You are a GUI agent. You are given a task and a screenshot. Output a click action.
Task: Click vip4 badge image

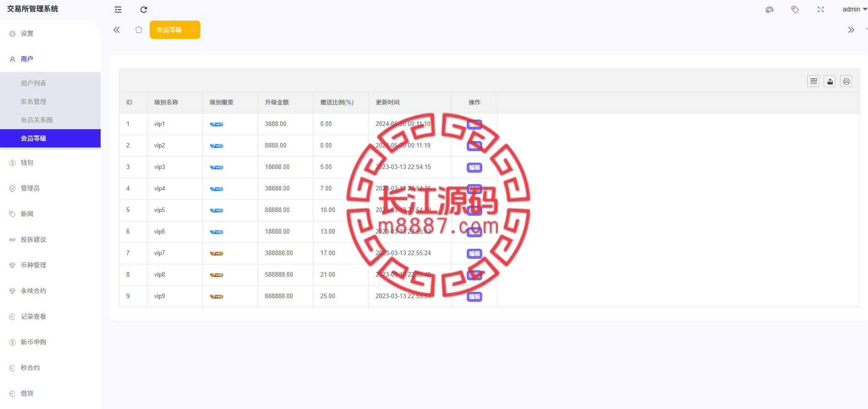coord(216,189)
